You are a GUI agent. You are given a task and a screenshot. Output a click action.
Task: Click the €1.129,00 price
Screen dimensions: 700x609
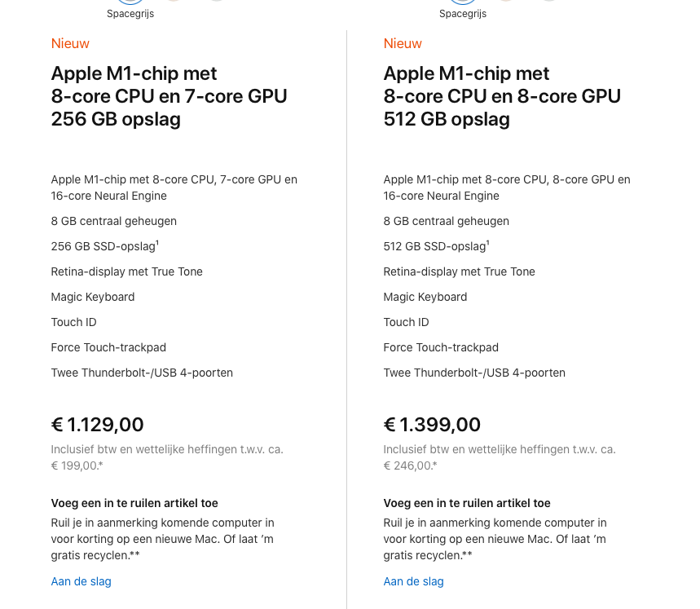(98, 425)
